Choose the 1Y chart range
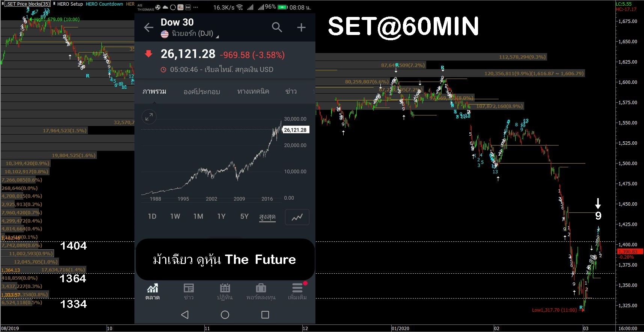644x332 pixels. tap(222, 217)
